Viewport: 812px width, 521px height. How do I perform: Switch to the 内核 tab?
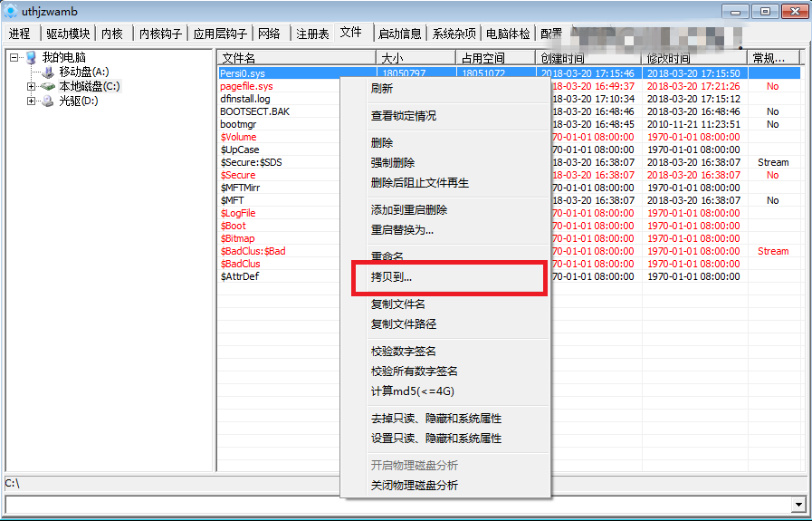click(112, 34)
